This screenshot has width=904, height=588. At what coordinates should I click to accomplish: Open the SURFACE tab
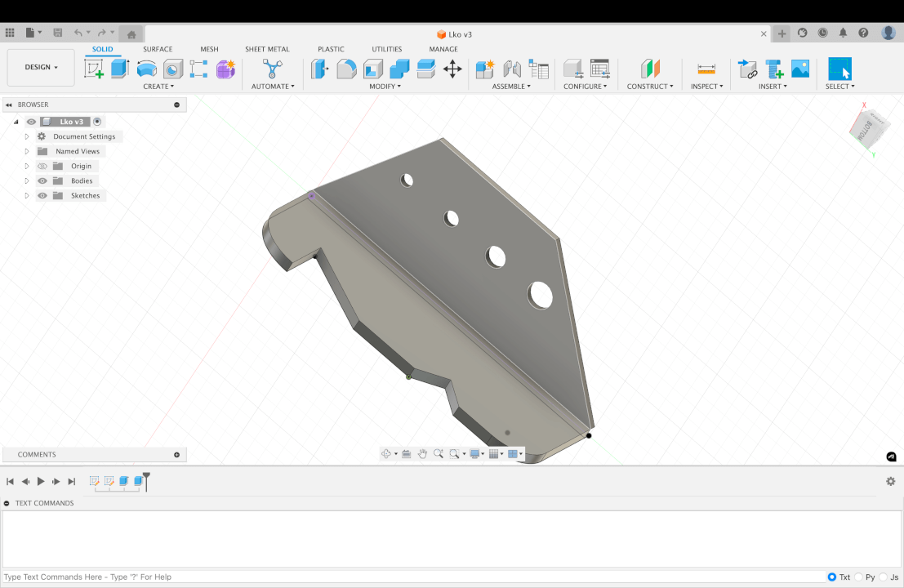click(157, 49)
